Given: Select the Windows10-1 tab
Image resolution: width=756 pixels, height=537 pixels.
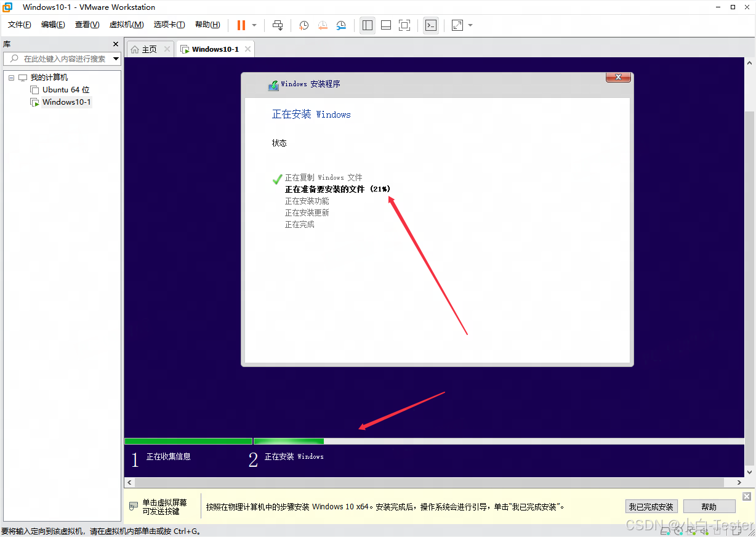Looking at the screenshot, I should pos(215,49).
